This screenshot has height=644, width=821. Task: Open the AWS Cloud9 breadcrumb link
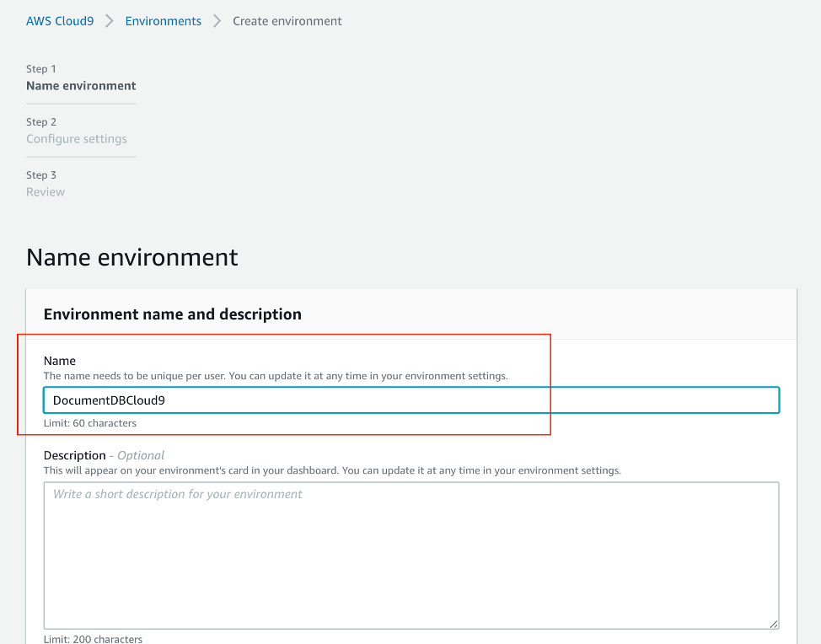pyautogui.click(x=60, y=21)
